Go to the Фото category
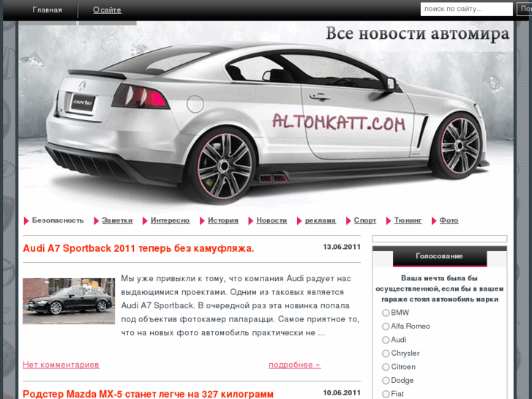 (449, 220)
